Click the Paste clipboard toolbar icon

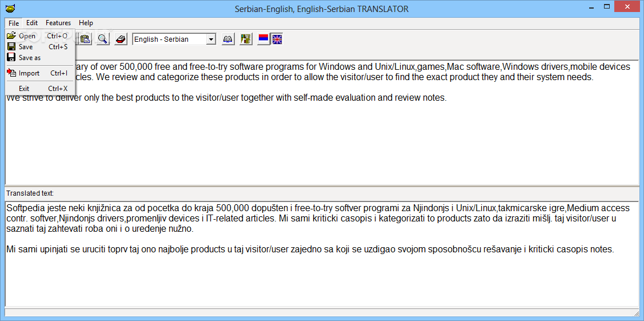(86, 39)
